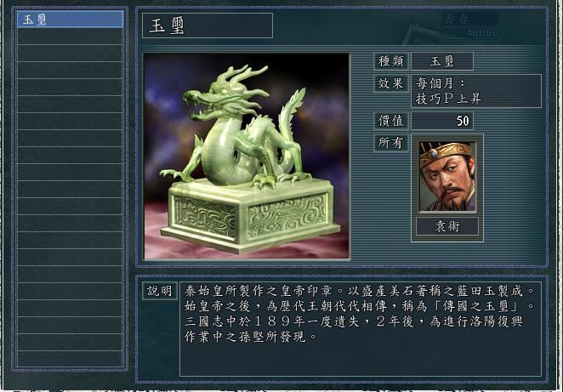The height and width of the screenshot is (392, 563).
Task: Select the empty row directly below 玉璽
Action: click(x=70, y=37)
